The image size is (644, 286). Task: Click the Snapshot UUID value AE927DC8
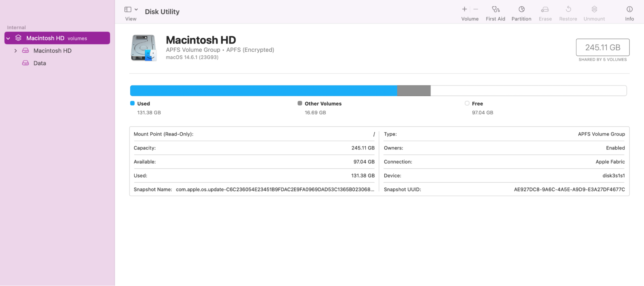[x=570, y=189]
